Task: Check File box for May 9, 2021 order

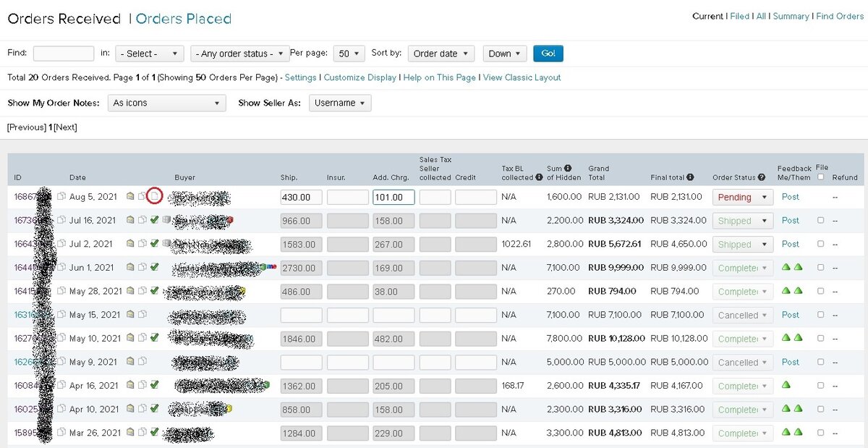Action: (820, 362)
